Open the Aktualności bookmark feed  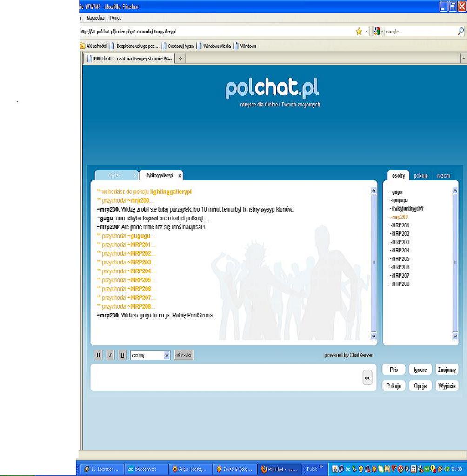click(x=93, y=46)
